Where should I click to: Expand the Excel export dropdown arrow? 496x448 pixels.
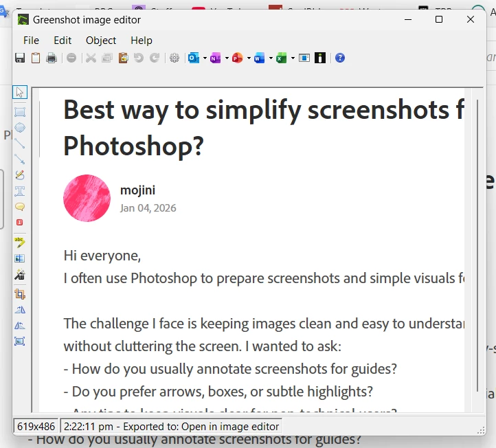click(293, 58)
